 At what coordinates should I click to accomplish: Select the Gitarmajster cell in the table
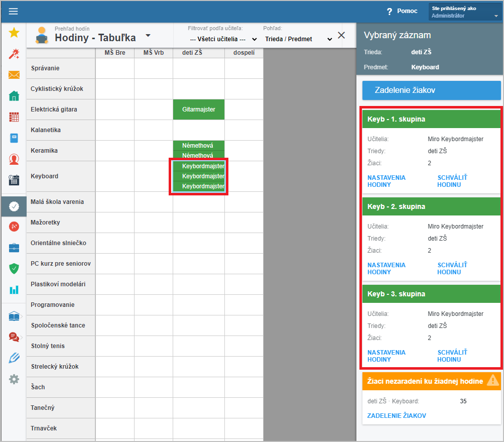[x=199, y=109]
